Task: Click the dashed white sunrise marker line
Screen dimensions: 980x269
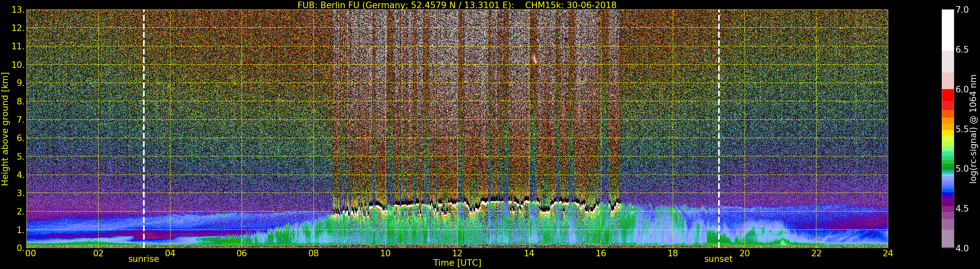Action: [x=143, y=129]
